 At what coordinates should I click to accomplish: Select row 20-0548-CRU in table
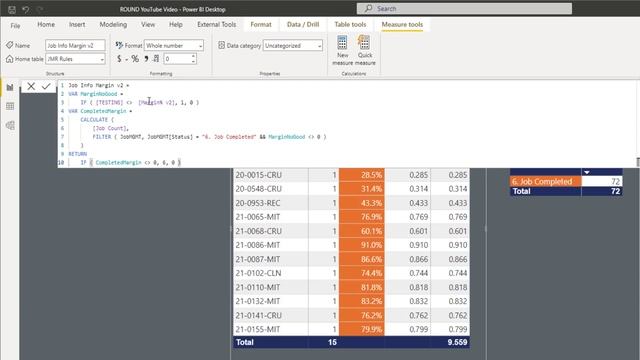(x=351, y=189)
